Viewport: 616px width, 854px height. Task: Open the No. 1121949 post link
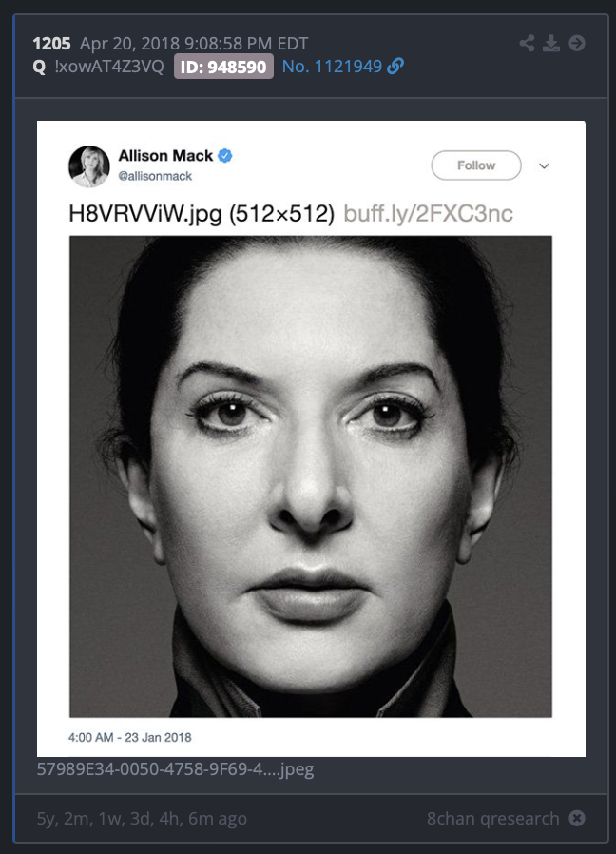(332, 67)
